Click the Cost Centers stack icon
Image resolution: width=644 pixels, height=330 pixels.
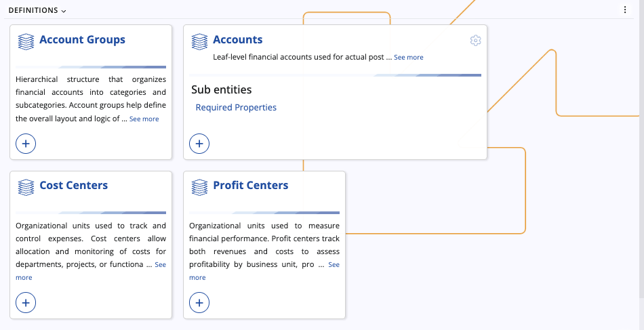(26, 187)
